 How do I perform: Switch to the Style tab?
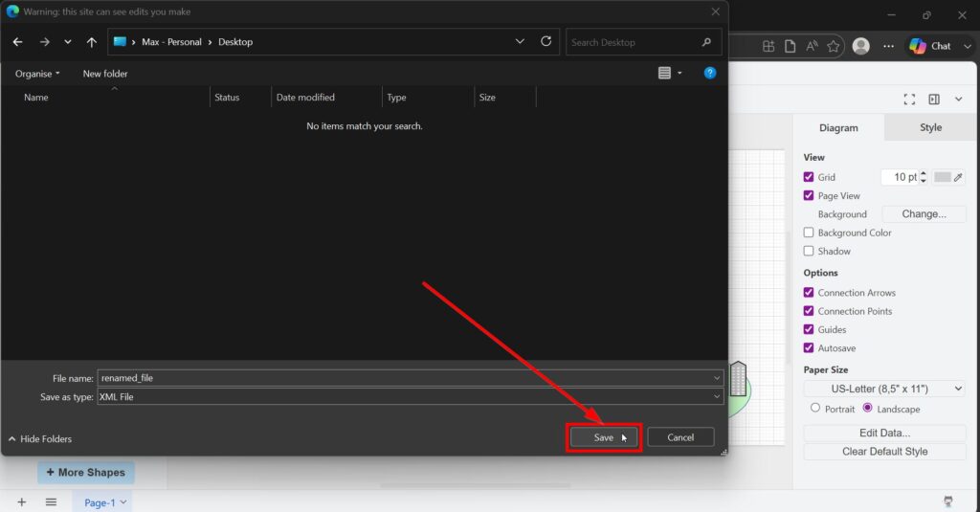[x=930, y=127]
